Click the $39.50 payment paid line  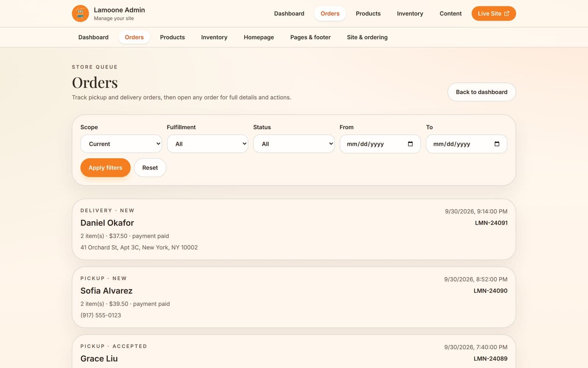125,304
